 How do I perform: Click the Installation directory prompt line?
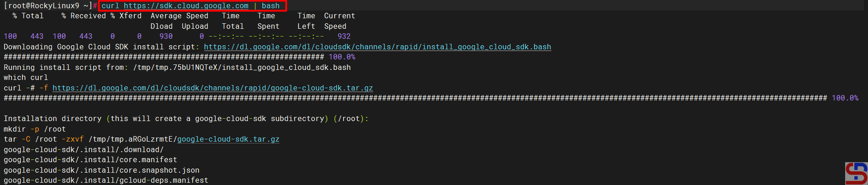click(x=185, y=118)
